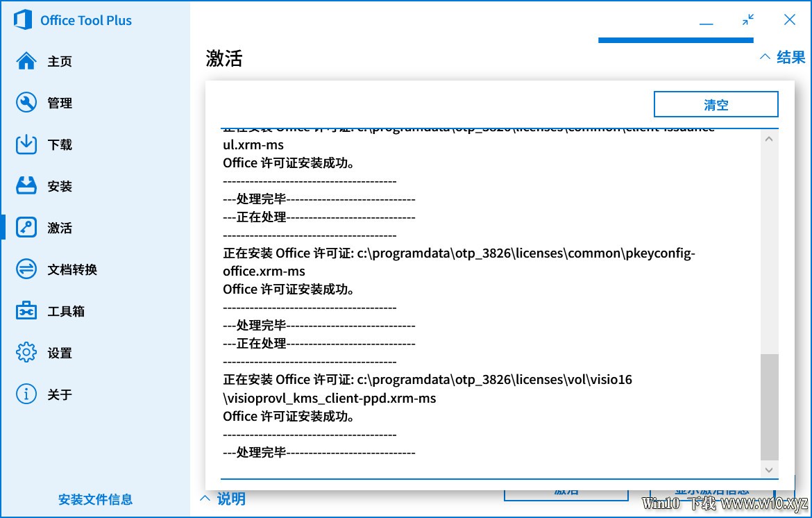This screenshot has height=518, width=812.
Task: Click the compact mode shrink arrows icon
Action: 747,19
